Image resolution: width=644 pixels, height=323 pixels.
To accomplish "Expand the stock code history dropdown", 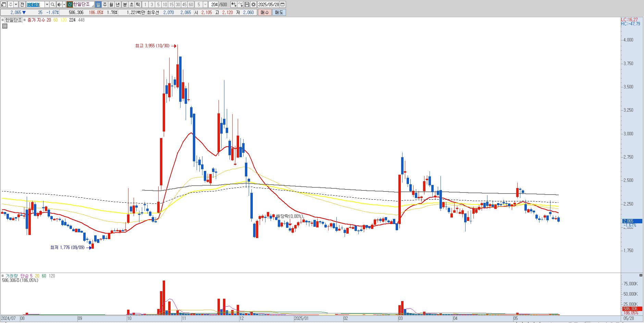I will tap(47, 4).
